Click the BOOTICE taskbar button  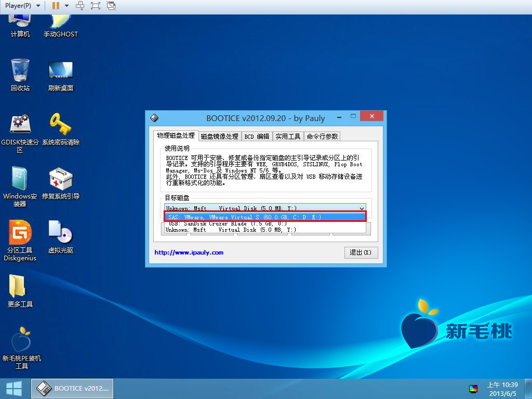[72, 389]
